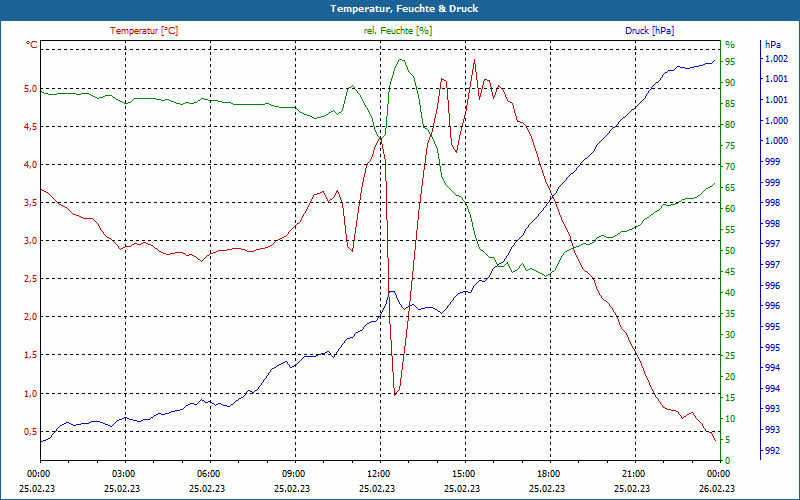Image resolution: width=800 pixels, height=500 pixels.
Task: Click the green 65 humidity tick
Action: (x=730, y=188)
